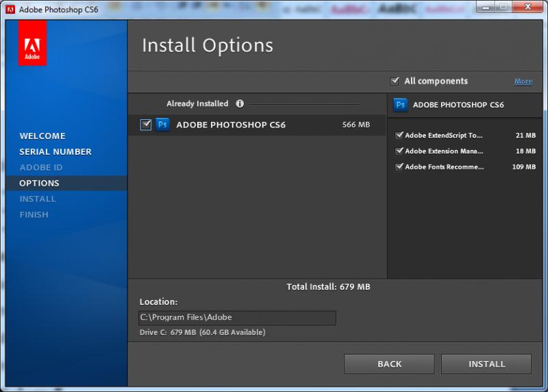Select the ADOBE PHOTOSHOP CS6 product row name

231,125
